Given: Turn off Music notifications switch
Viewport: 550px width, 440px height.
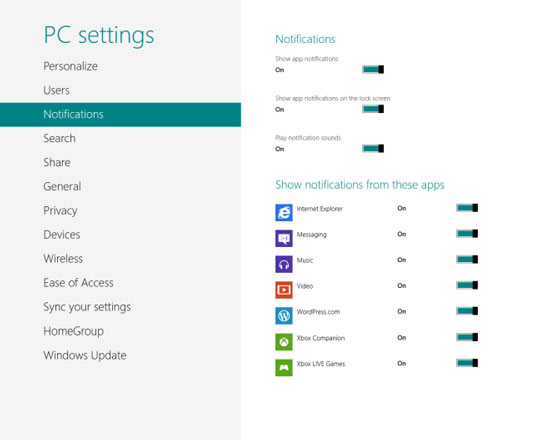Looking at the screenshot, I should [x=467, y=259].
